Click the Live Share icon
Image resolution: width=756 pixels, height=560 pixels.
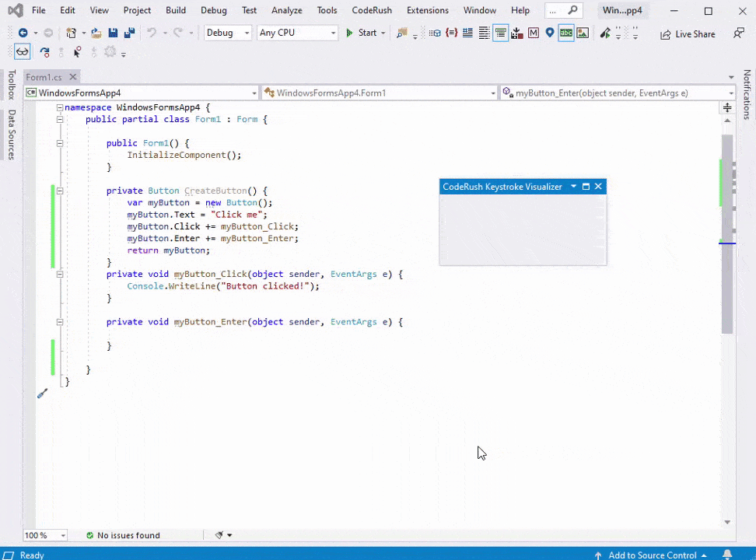(x=688, y=33)
